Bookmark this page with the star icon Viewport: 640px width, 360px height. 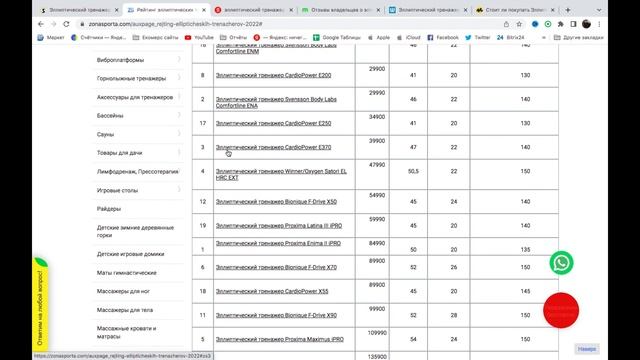click(519, 24)
